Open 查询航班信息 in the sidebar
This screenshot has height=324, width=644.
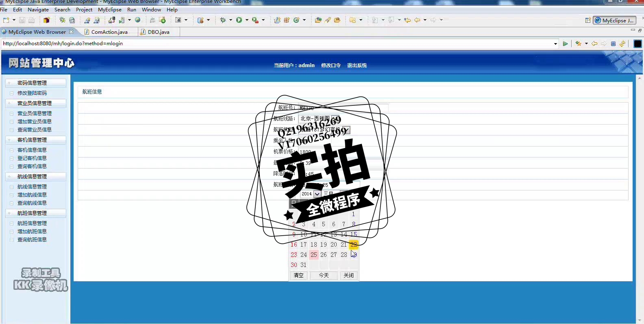click(32, 239)
